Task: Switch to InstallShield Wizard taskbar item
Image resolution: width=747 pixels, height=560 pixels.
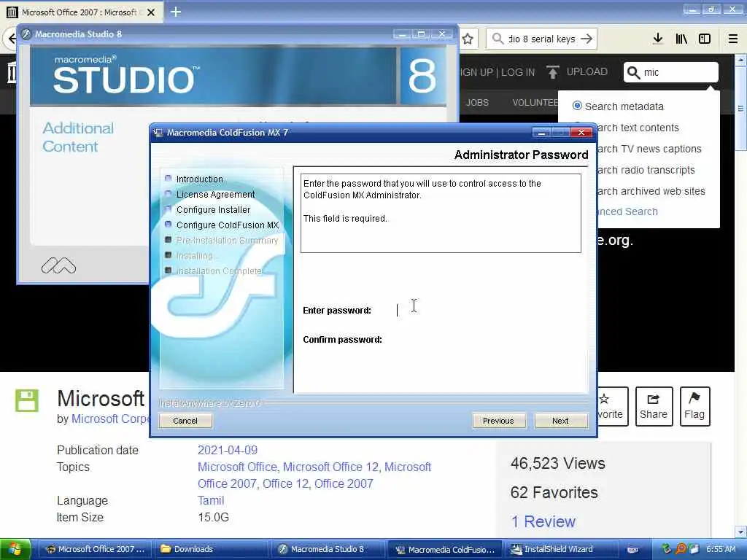Action: pyautogui.click(x=561, y=549)
